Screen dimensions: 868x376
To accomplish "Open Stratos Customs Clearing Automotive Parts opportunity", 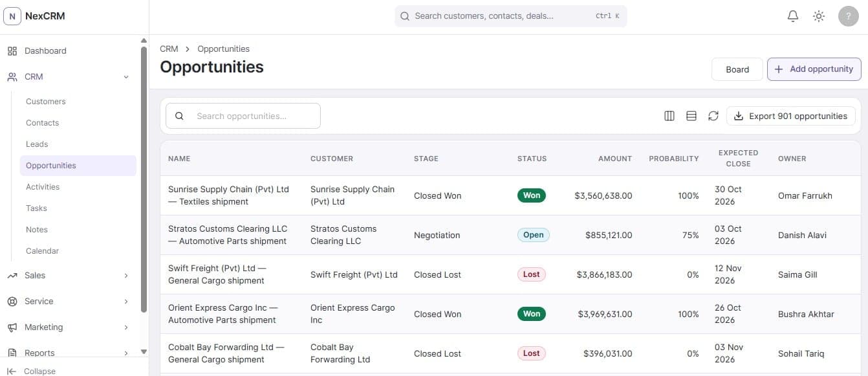I will point(228,235).
